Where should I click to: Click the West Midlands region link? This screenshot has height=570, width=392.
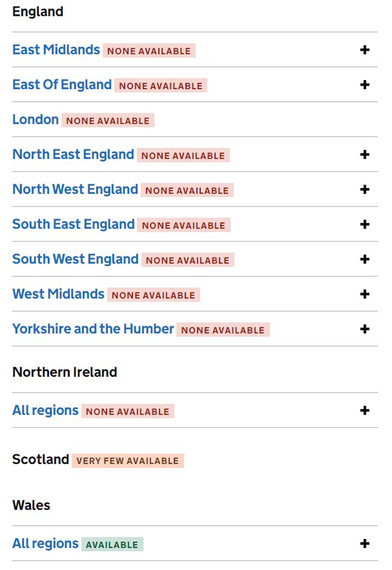[x=58, y=294]
